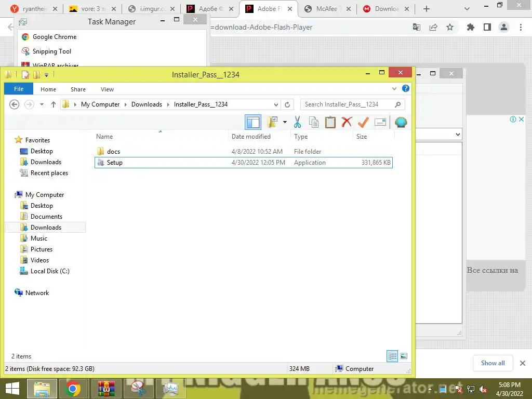Expand folder options toolbar dropdown arrow
This screenshot has height=399, width=532.
coord(285,122)
